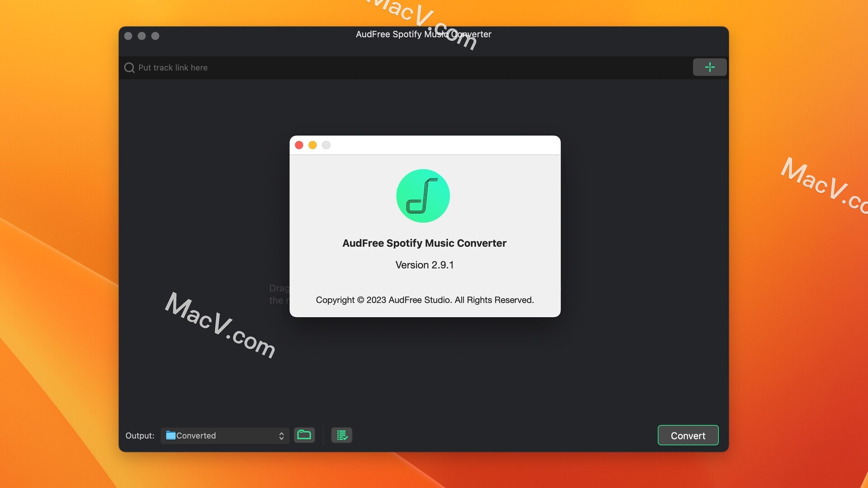Screen dimensions: 868x488
Task: Click the Convert button to start
Action: [x=688, y=435]
